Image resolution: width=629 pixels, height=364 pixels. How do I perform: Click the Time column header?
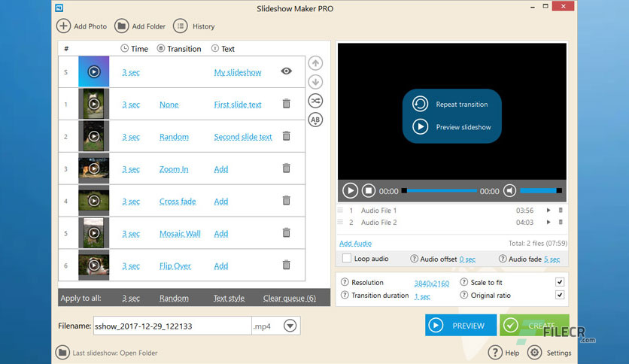(x=135, y=48)
